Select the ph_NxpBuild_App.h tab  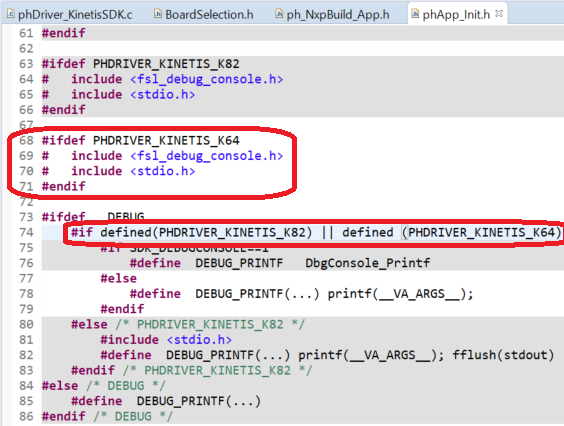(x=333, y=14)
